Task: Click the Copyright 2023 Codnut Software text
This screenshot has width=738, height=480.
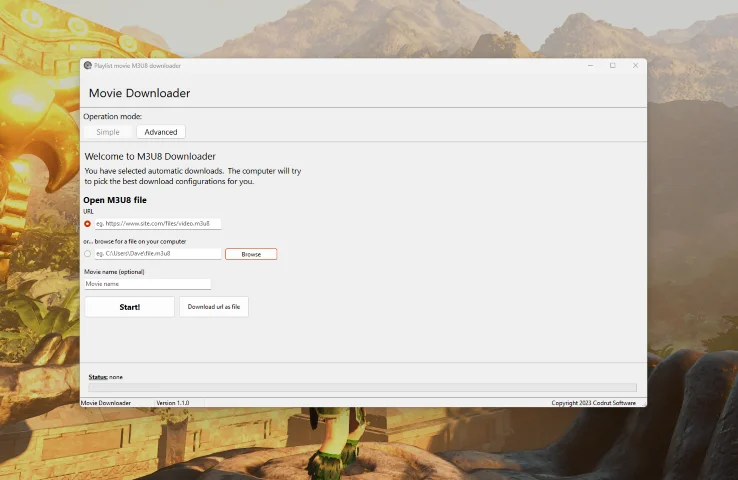Action: pyautogui.click(x=594, y=403)
